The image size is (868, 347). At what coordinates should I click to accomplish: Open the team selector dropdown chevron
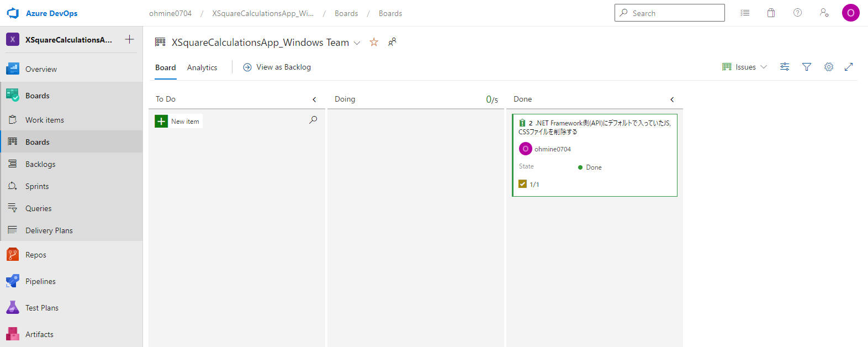coord(357,43)
